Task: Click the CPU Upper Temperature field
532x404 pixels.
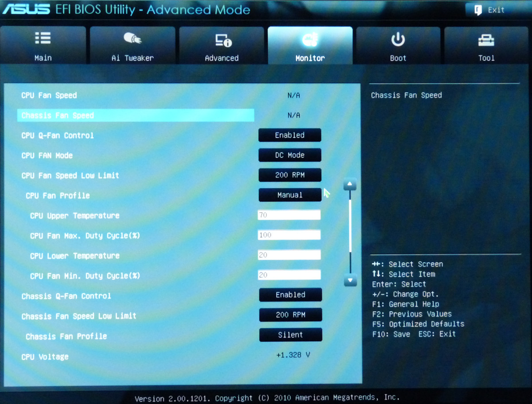Action: point(289,215)
